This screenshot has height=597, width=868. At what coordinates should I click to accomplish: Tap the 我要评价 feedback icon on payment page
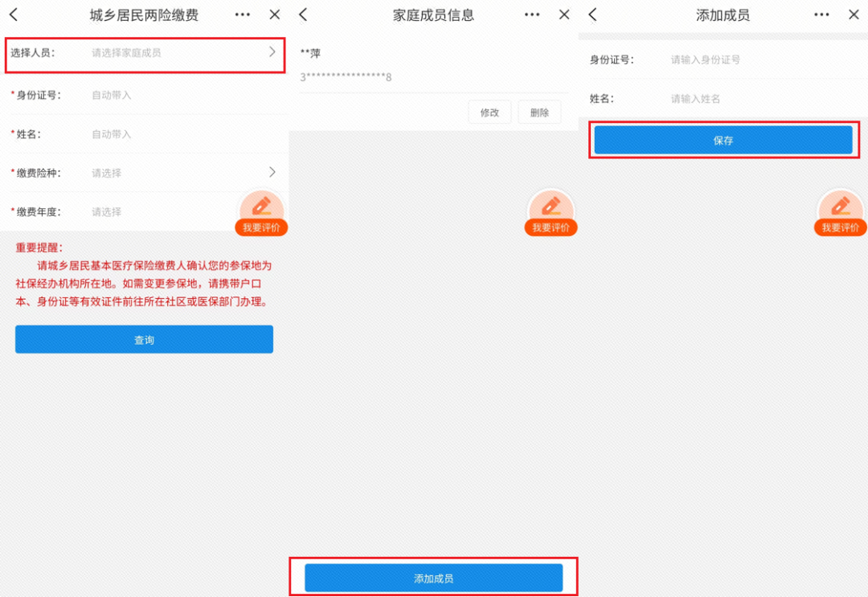click(261, 213)
